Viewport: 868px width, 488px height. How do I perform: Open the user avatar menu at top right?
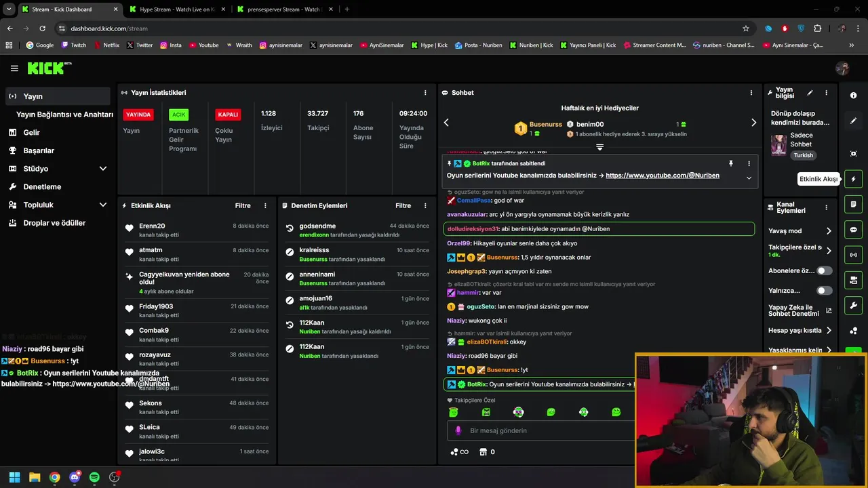842,68
